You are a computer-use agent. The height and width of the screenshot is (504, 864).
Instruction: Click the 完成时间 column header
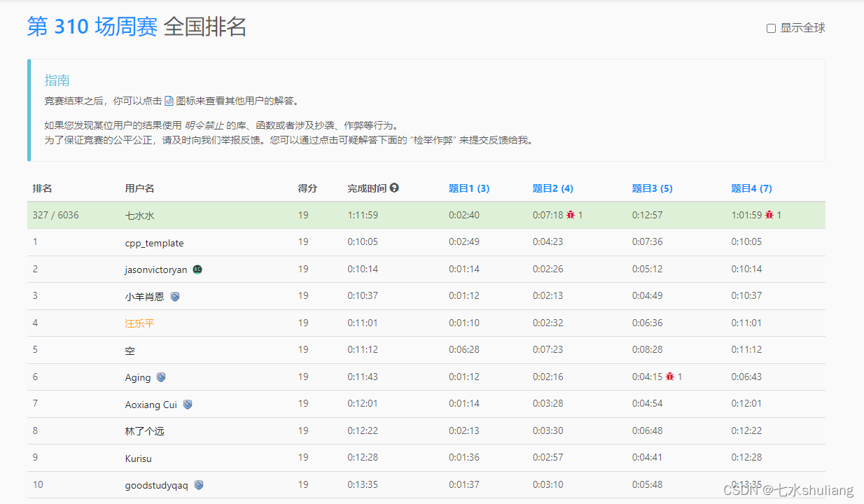pyautogui.click(x=368, y=188)
